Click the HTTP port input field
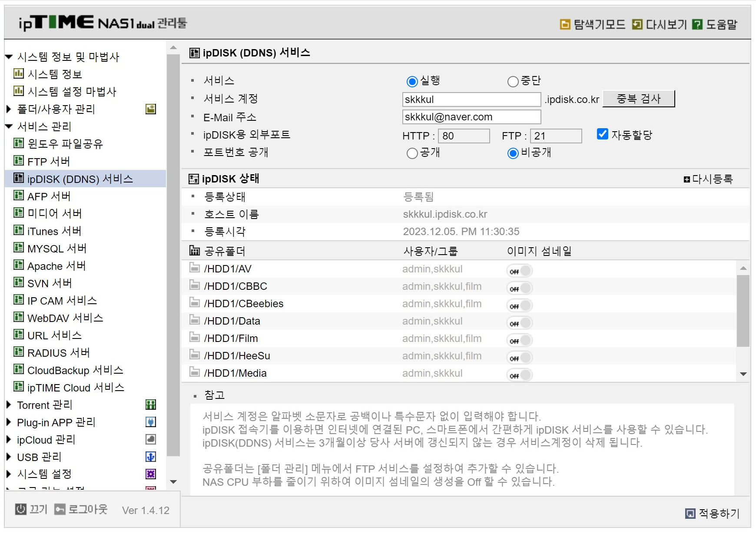 click(x=464, y=136)
